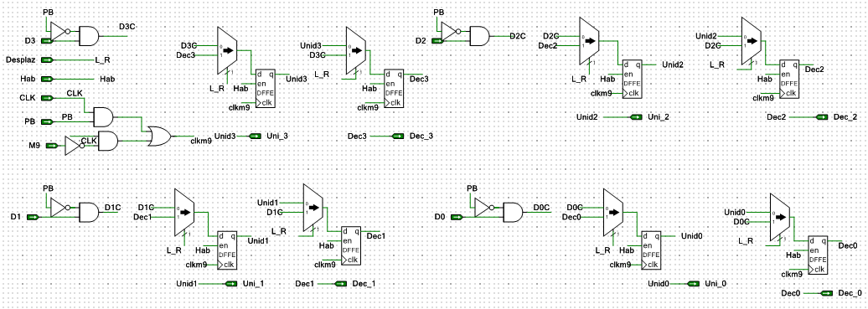Select the AND gate producing D1C

(89, 212)
